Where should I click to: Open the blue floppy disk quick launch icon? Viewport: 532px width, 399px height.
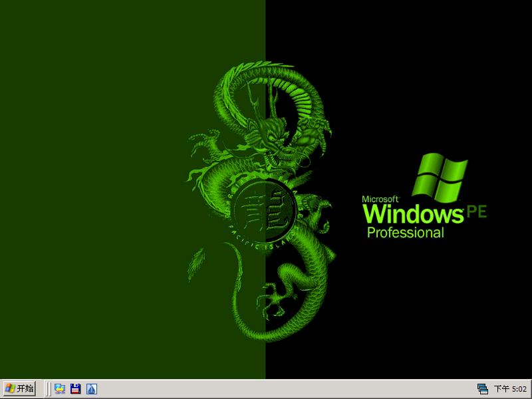tap(76, 389)
